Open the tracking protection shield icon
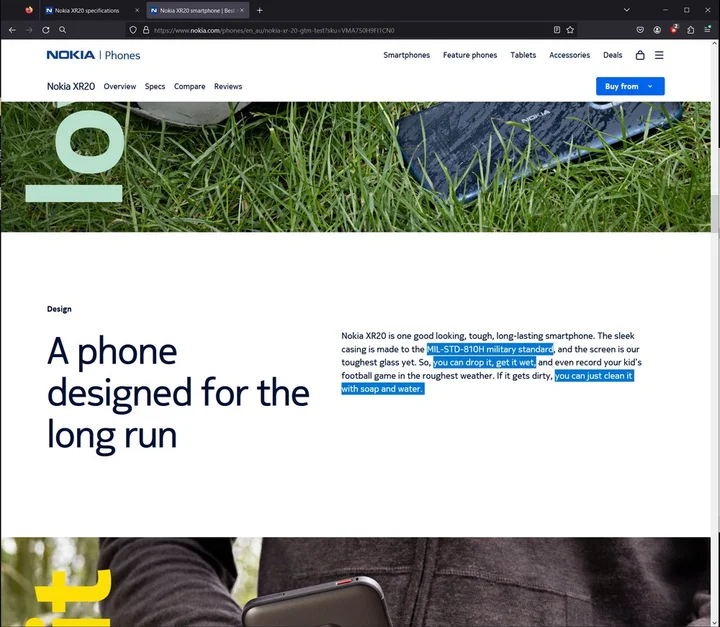 point(133,30)
